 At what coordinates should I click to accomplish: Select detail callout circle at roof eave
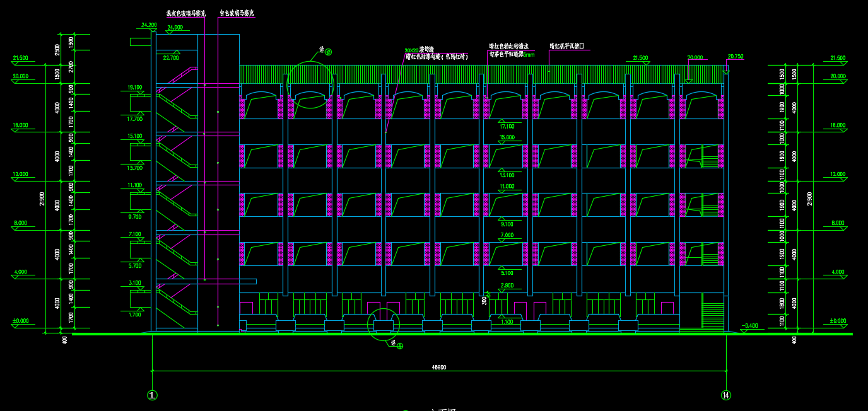point(310,85)
